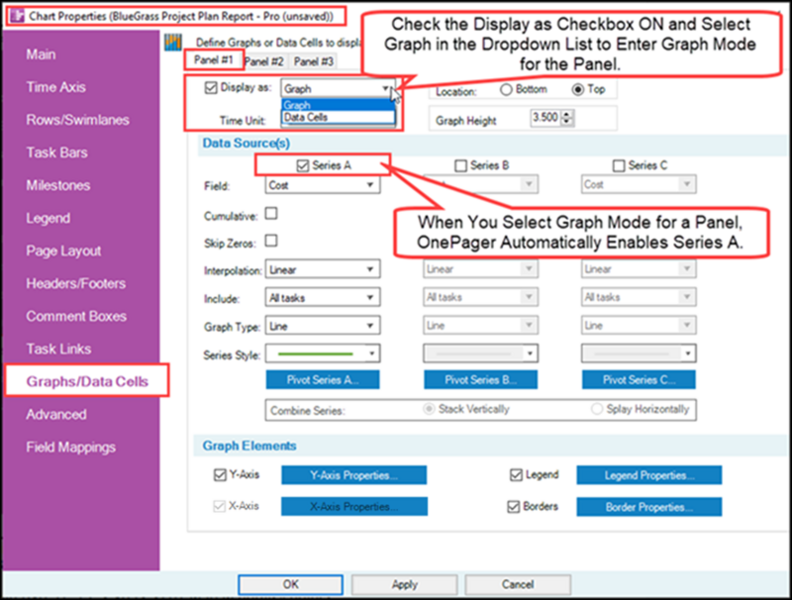
Task: Open Rows/Swimlanes page
Action: click(x=78, y=120)
